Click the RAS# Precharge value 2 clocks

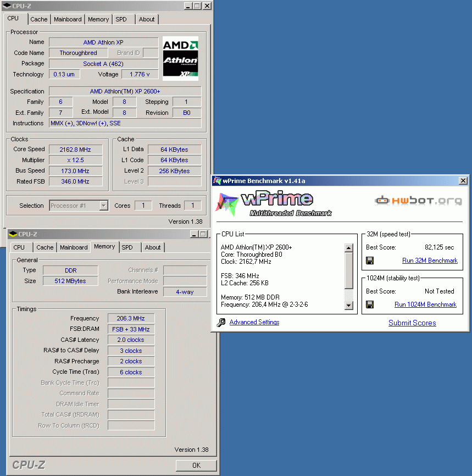click(x=131, y=361)
